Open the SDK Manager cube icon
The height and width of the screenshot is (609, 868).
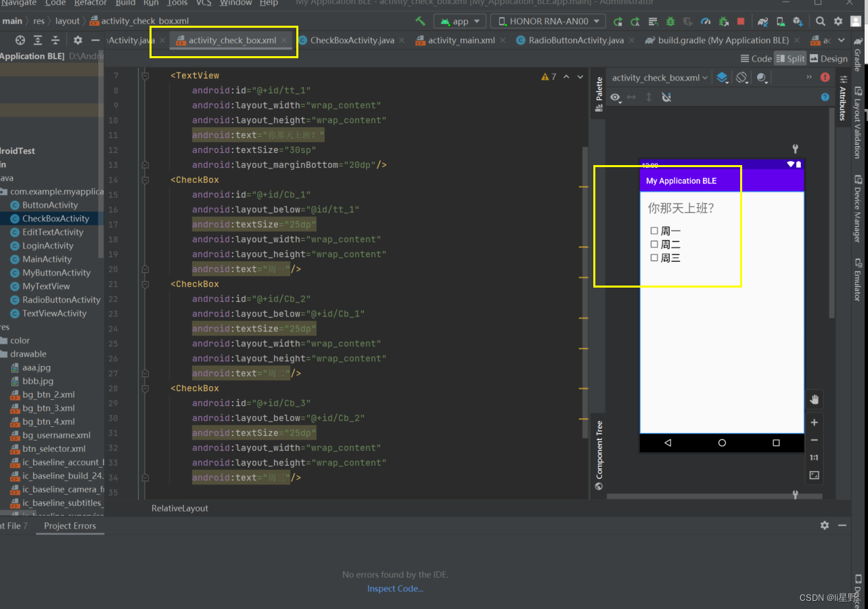click(798, 22)
